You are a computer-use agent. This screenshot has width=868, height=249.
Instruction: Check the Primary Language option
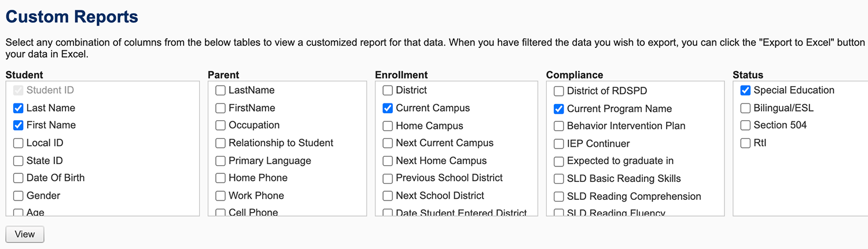(x=220, y=161)
